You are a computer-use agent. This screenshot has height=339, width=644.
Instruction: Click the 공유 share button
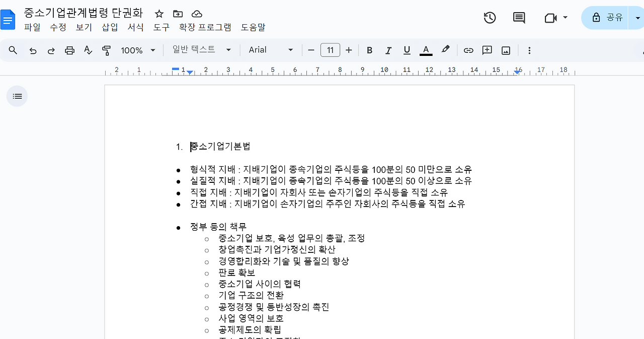coord(606,17)
